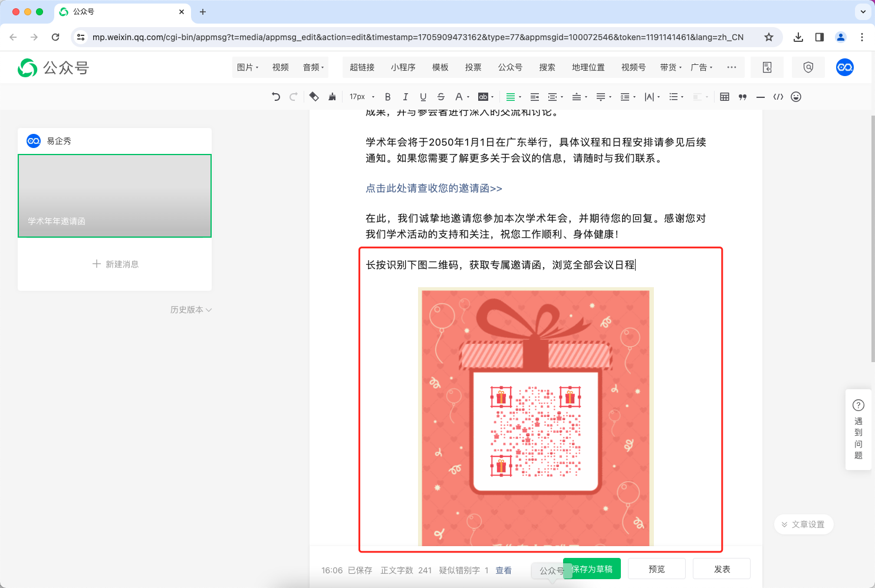Insert a code block with the code icon
Screen dimensions: 875x588
778,97
